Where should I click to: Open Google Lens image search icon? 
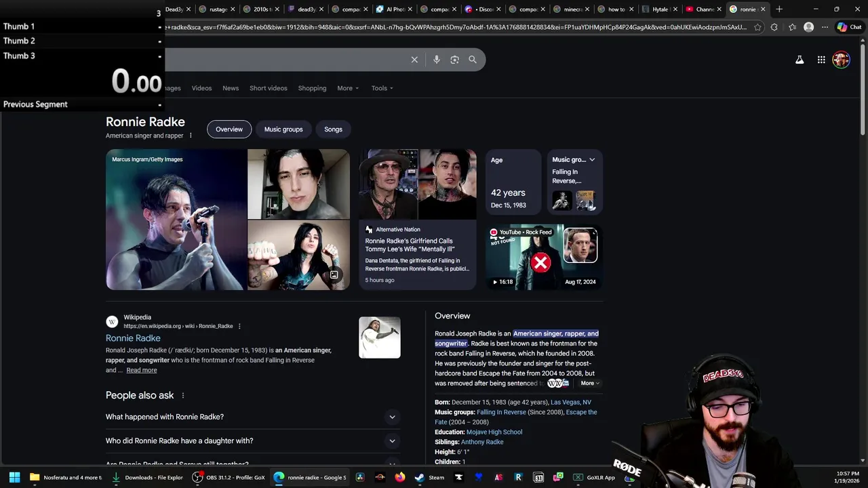tap(454, 60)
